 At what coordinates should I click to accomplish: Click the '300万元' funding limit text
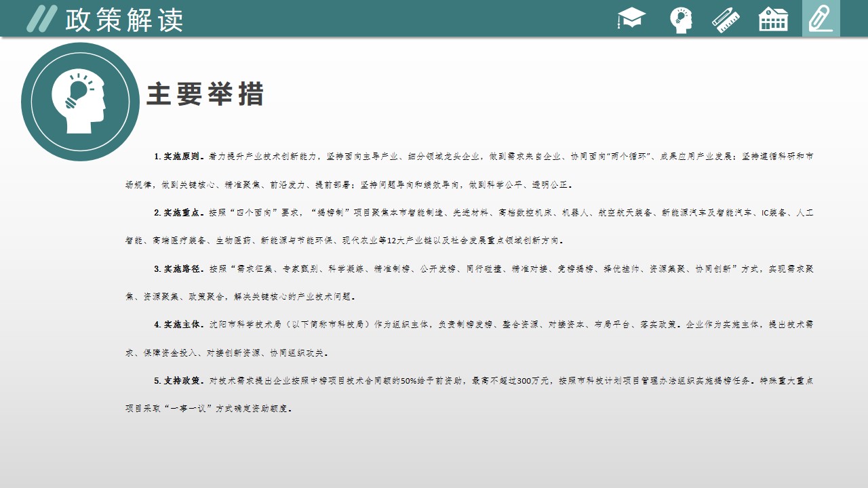coord(533,381)
